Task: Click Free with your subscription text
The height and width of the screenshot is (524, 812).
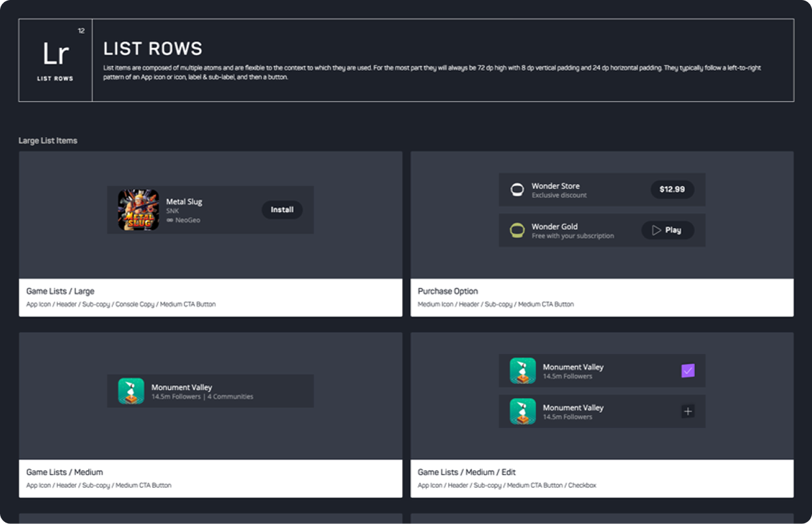Action: point(572,236)
